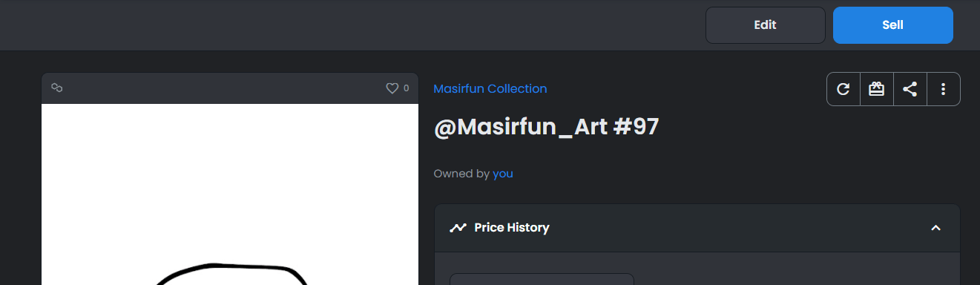The width and height of the screenshot is (980, 285).
Task: Click the @Masirfun_Art #97 title
Action: [x=546, y=127]
